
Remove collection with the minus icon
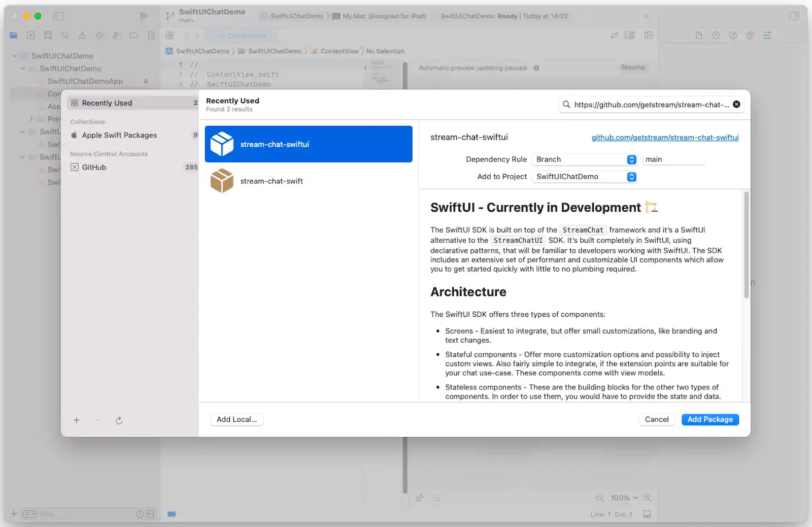point(97,420)
